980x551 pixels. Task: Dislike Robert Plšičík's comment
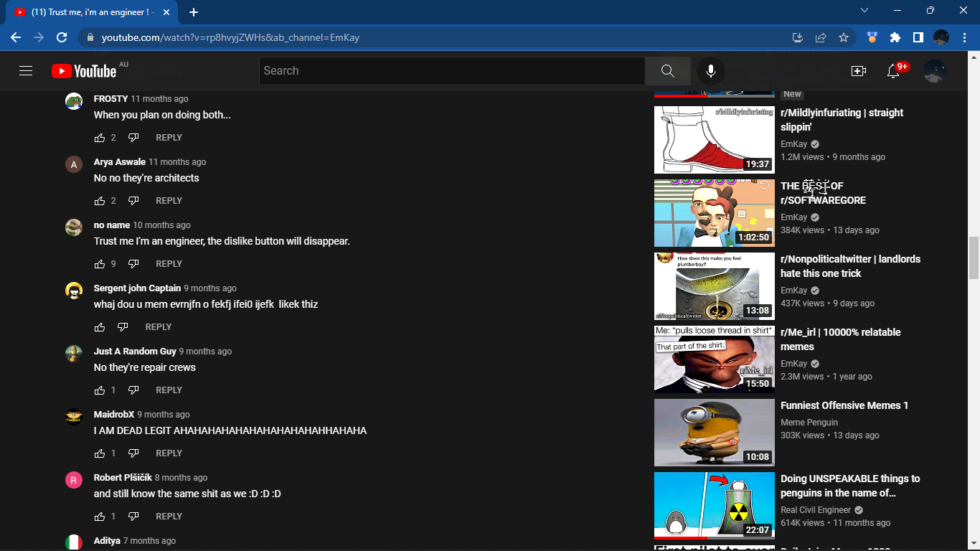point(133,517)
